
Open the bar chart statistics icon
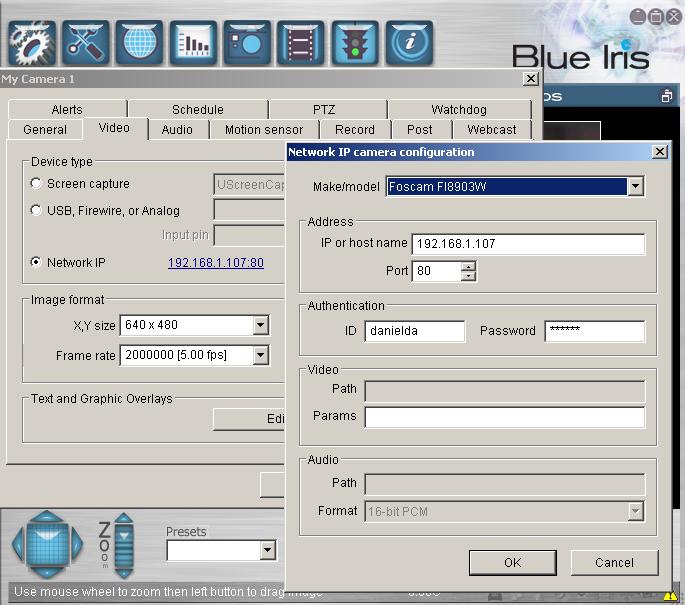(x=193, y=43)
